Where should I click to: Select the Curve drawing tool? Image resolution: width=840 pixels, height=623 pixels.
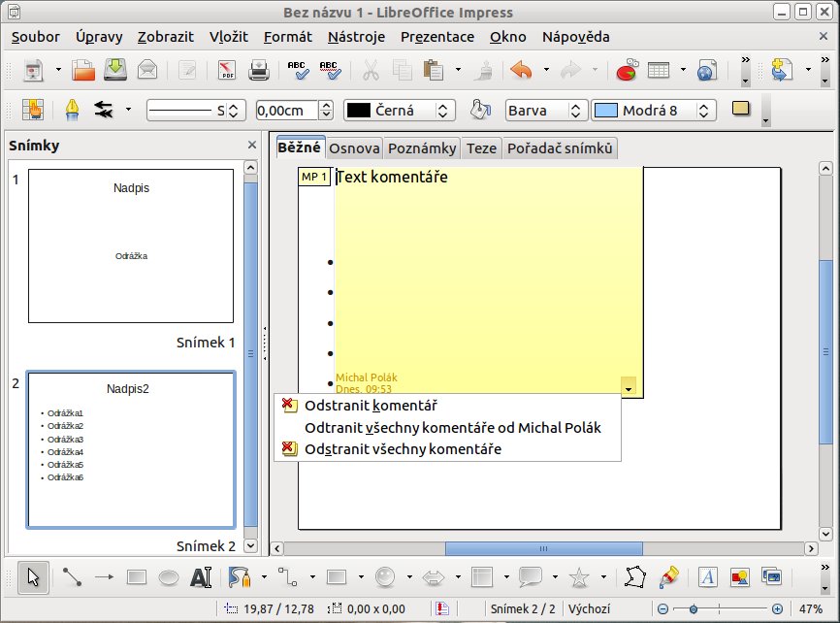coord(240,577)
